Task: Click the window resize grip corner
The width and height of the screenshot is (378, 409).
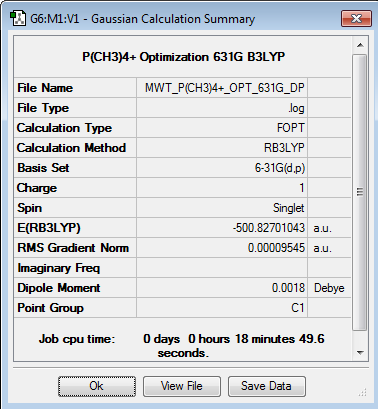Action: pyautogui.click(x=363, y=392)
